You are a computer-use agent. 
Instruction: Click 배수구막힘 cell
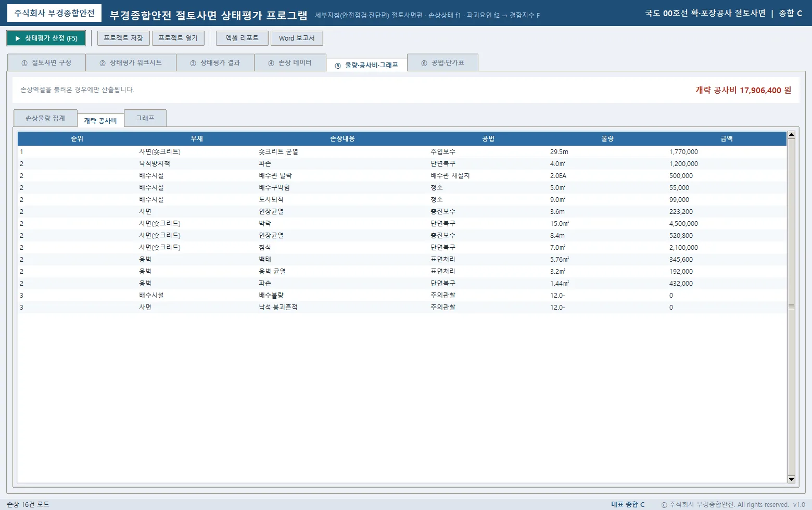tap(274, 187)
